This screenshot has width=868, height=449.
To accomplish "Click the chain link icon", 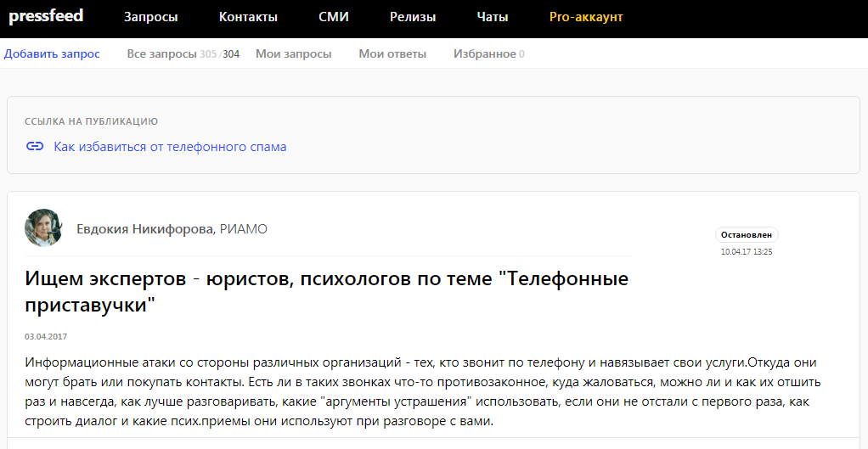I will point(35,147).
